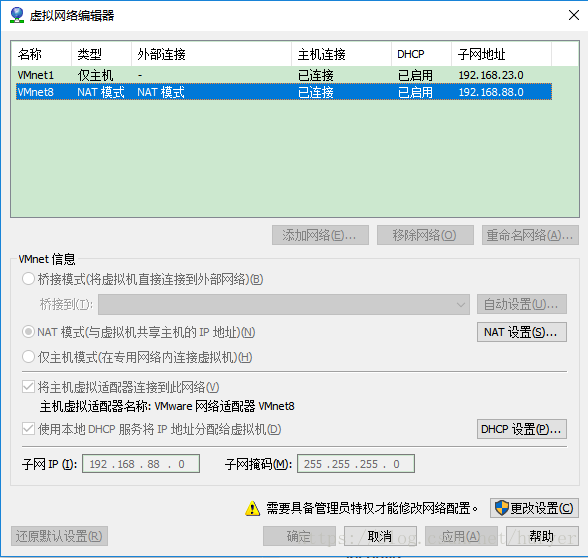Open NAT 设置(S)... dialog

[522, 332]
